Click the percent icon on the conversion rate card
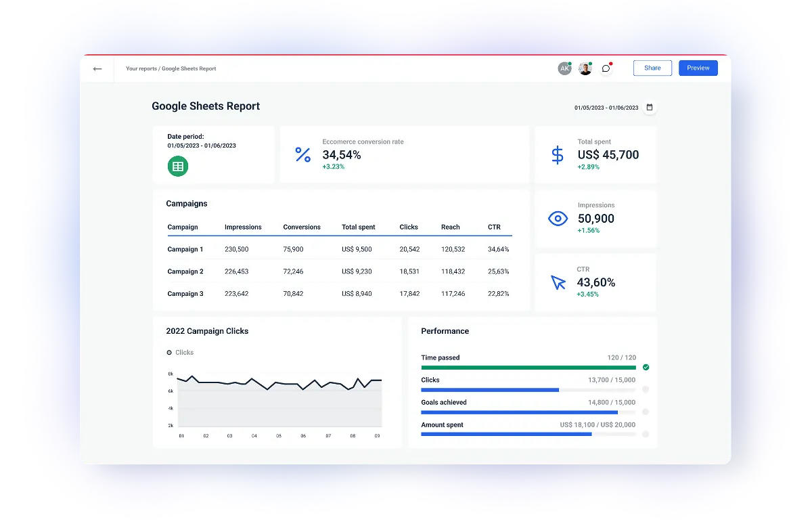812x526 pixels. point(302,154)
